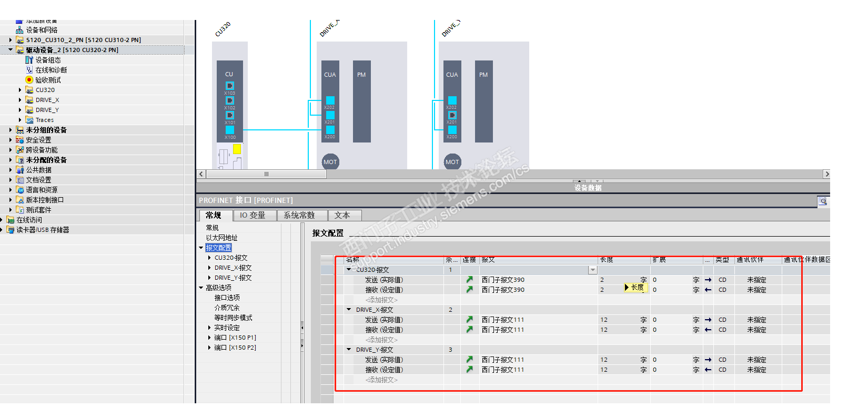The image size is (868, 418).
Task: Select port X100 on the CU module
Action: [x=230, y=130]
